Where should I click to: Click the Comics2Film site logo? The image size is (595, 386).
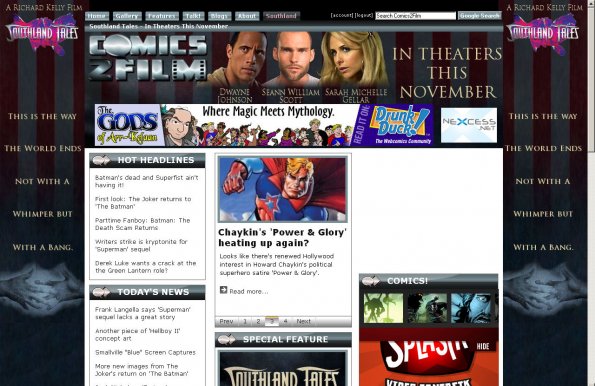tap(148, 57)
